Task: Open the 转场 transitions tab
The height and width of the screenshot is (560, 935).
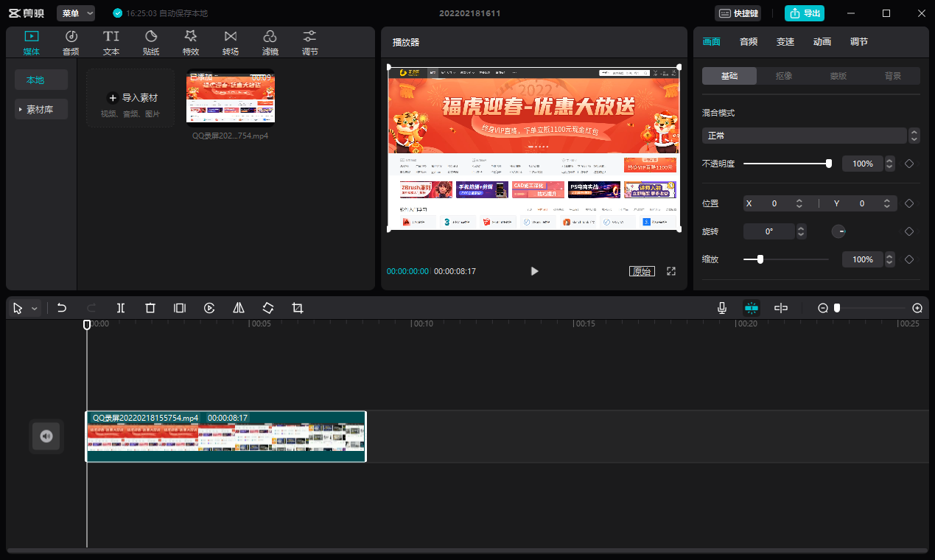Action: pos(231,43)
